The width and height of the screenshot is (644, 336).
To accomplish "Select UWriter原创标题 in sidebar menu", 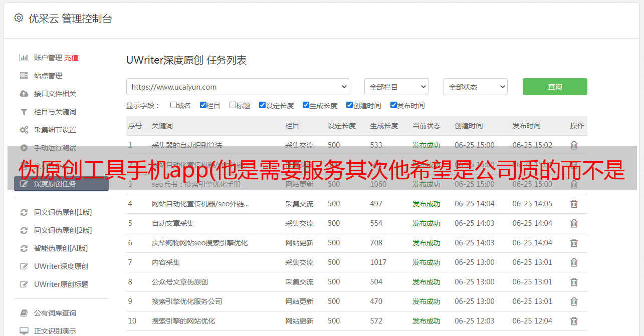I will point(61,284).
